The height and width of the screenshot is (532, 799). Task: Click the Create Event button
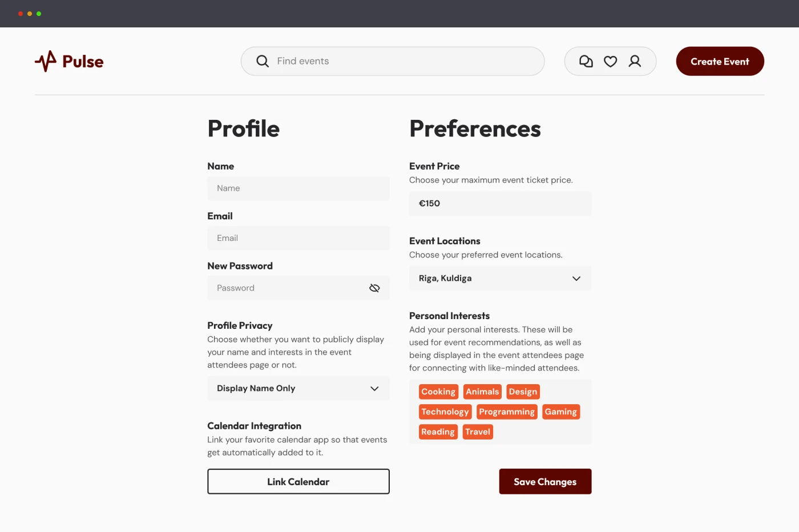coord(720,61)
